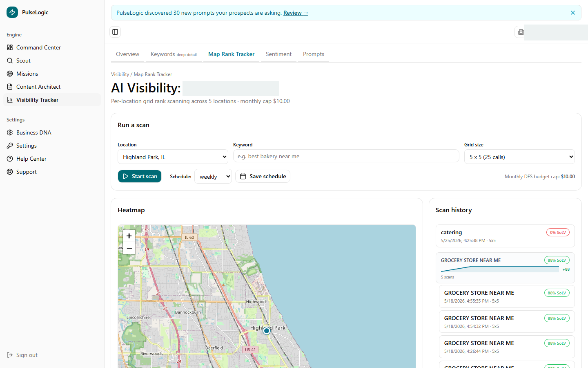The image size is (588, 368).
Task: Switch to the Sentiment tab
Action: [x=278, y=54]
